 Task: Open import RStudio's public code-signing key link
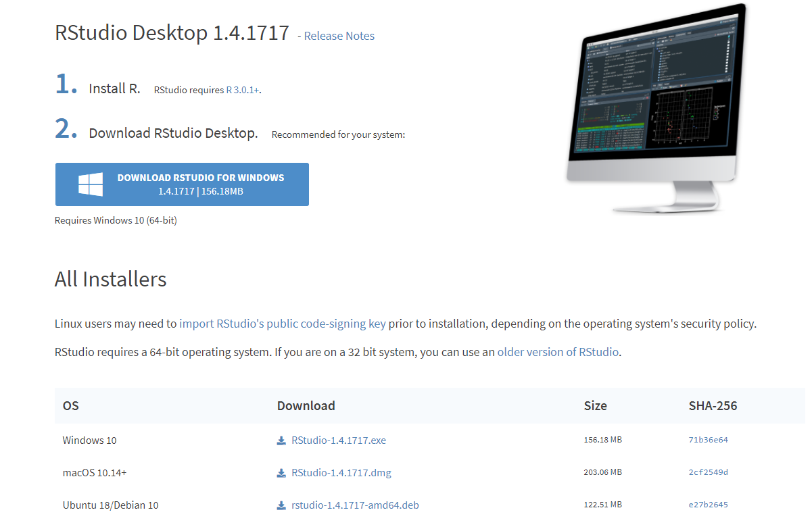tap(282, 324)
